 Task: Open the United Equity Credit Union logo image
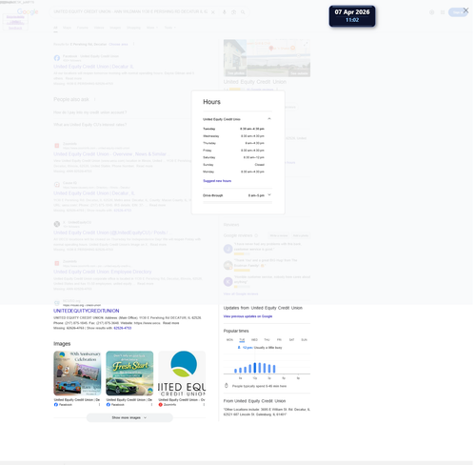tap(182, 373)
